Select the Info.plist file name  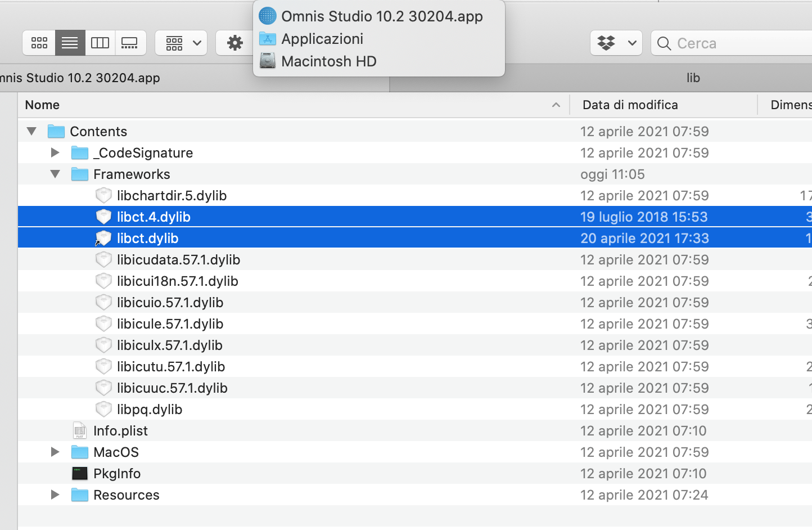(120, 430)
